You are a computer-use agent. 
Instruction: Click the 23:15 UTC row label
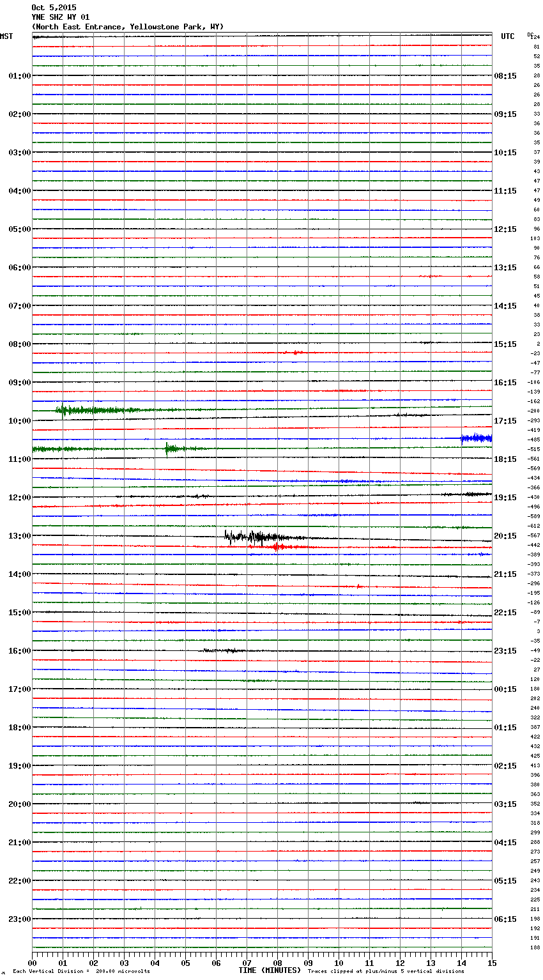(505, 651)
